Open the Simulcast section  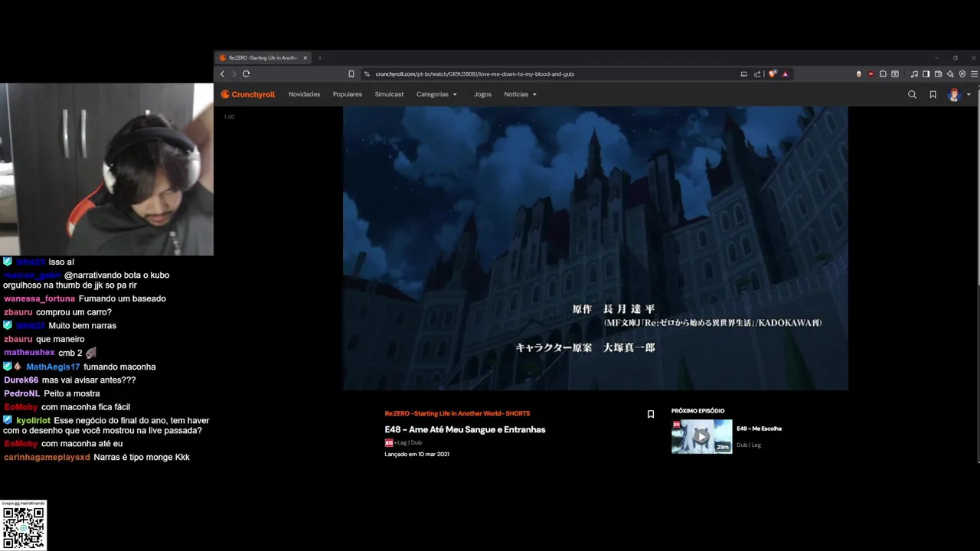389,94
